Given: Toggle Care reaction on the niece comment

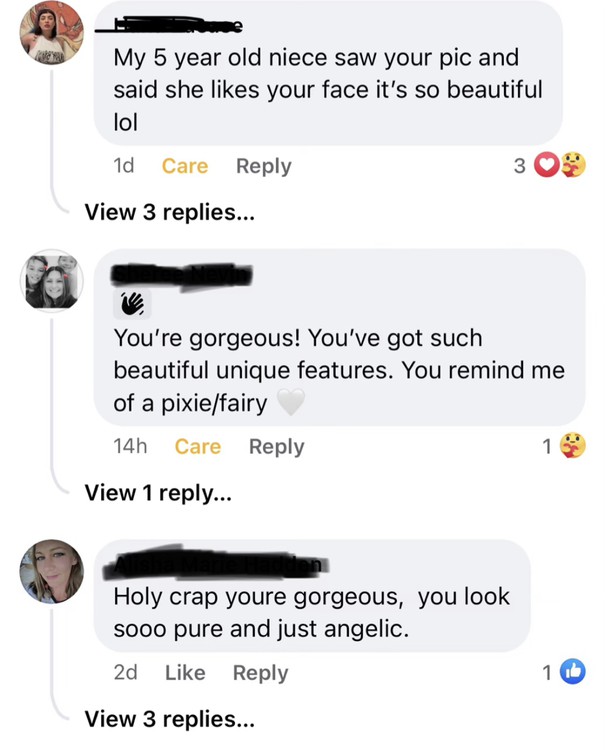Looking at the screenshot, I should click(x=185, y=166).
